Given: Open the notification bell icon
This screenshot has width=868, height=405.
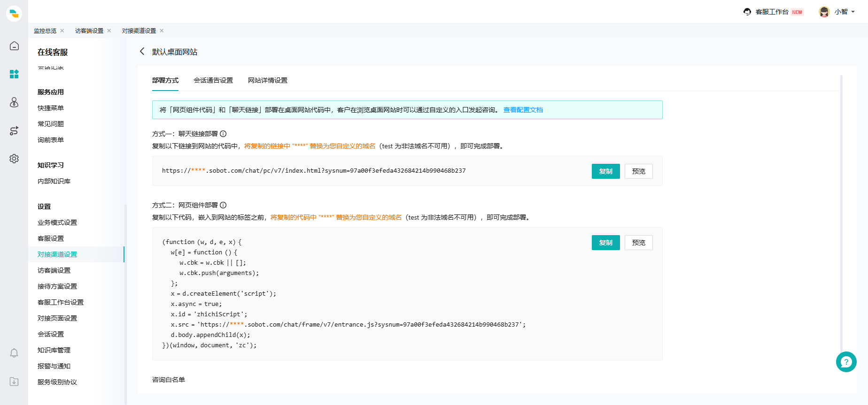Looking at the screenshot, I should tap(14, 353).
